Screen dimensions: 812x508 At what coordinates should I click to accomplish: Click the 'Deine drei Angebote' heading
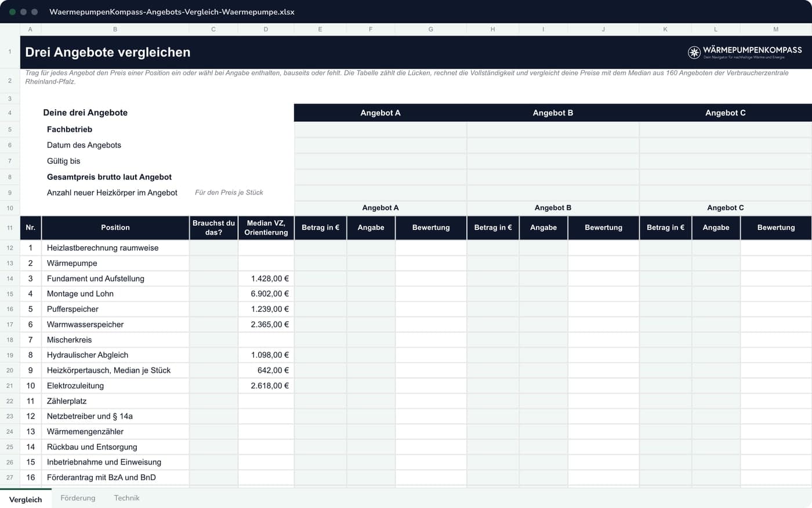[x=85, y=113]
